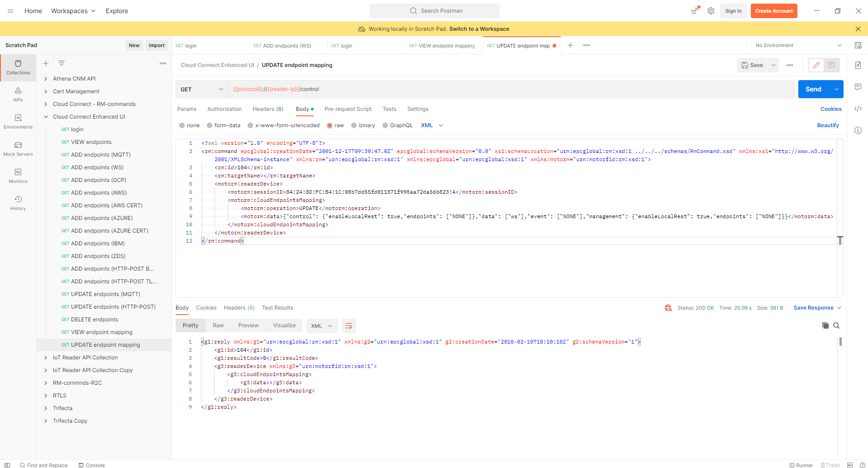Click the request URL input field
Image resolution: width=868 pixels, height=468 pixels.
[511, 89]
